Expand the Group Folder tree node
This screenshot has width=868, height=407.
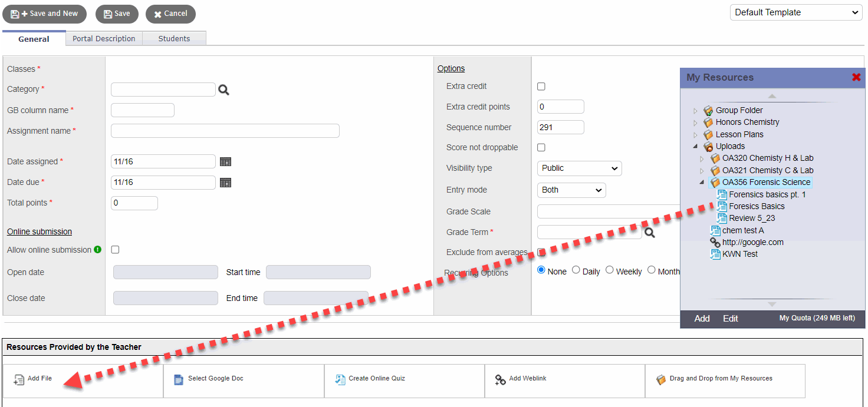point(695,110)
